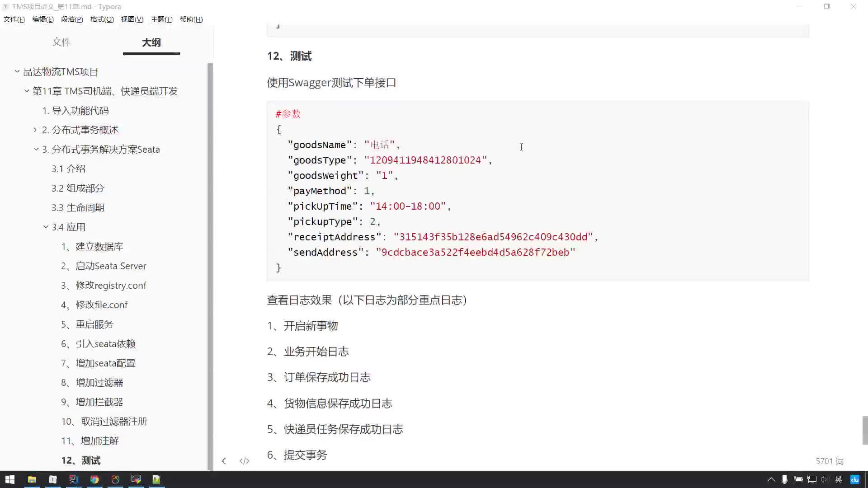The image size is (868, 488).
Task: Click the microphone tray icon
Action: 785,479
